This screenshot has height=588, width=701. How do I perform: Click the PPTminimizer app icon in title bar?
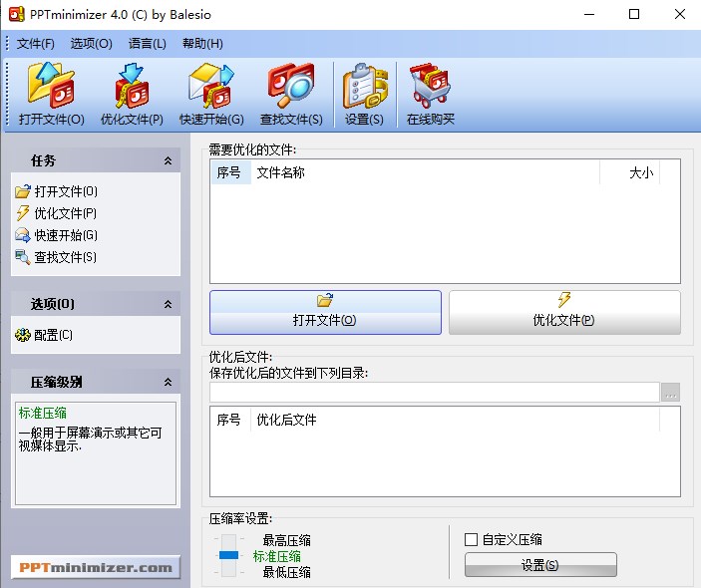coord(17,14)
